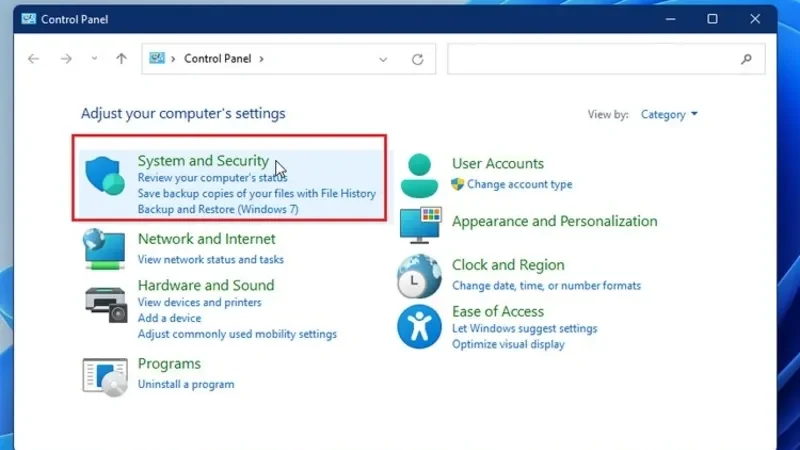Click Let Windows suggest settings link
Image resolution: width=800 pixels, height=450 pixels.
click(x=524, y=328)
